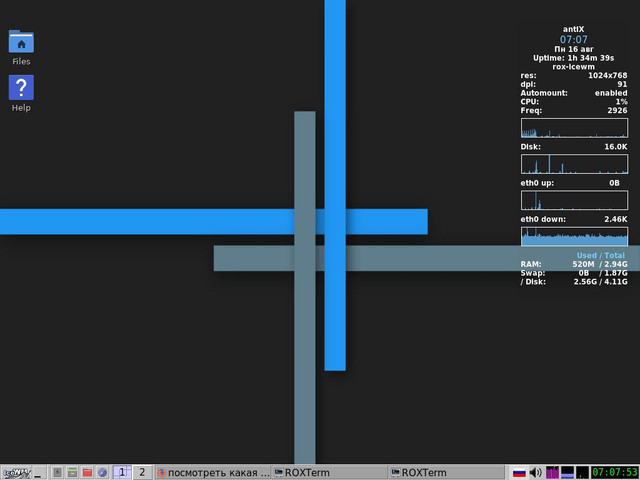This screenshot has height=480, width=640.
Task: Click the blue memory monitor tray applet
Action: click(567, 473)
